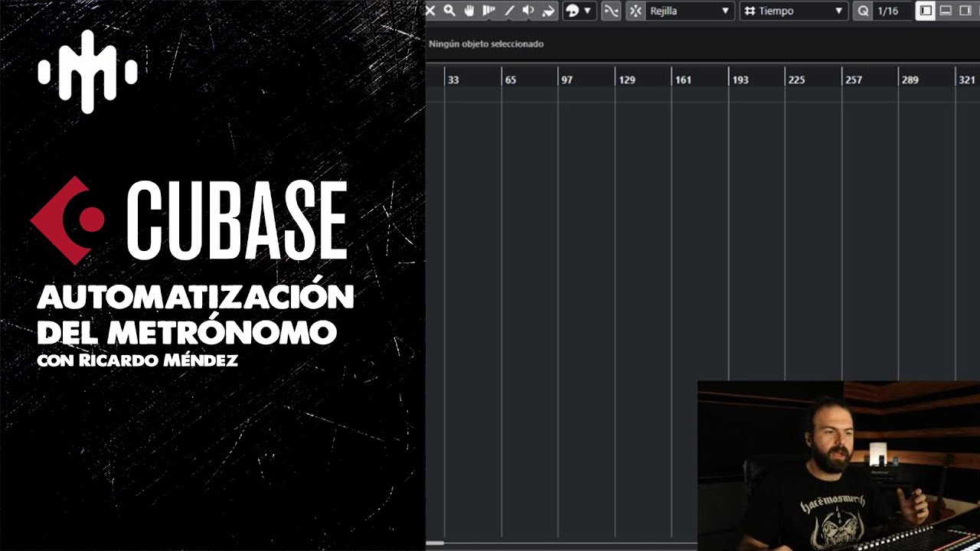Toggle the lower zone layout button
The height and width of the screenshot is (551, 980).
[x=946, y=11]
